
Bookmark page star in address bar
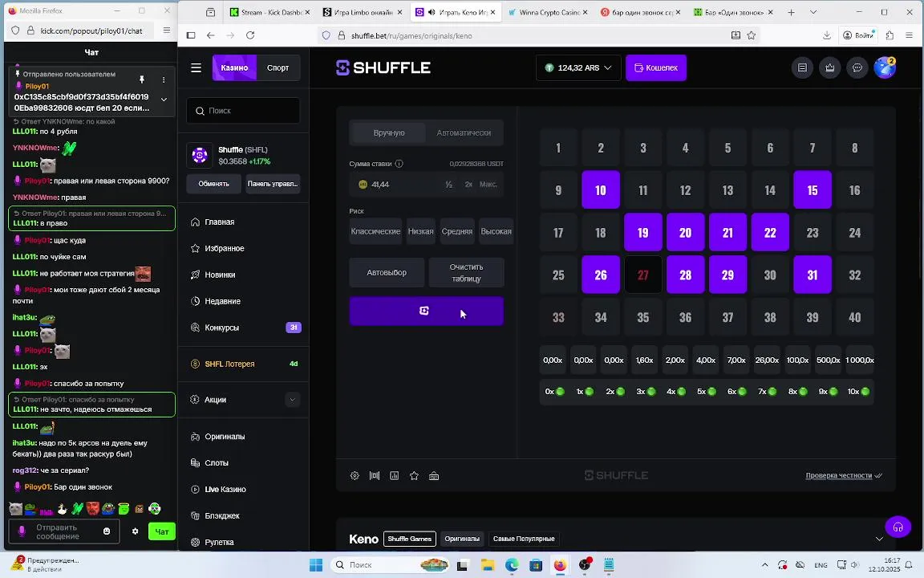click(x=752, y=35)
